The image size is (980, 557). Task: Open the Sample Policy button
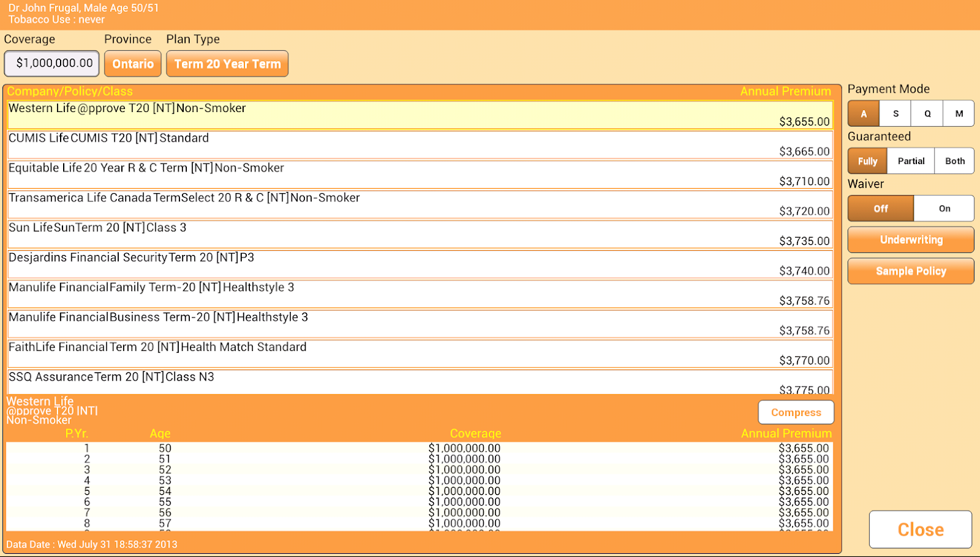coord(911,271)
